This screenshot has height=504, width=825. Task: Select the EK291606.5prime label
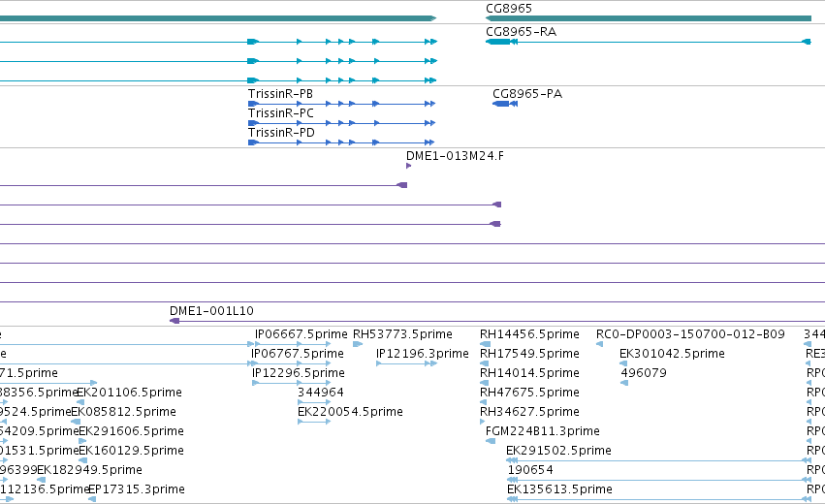click(132, 431)
